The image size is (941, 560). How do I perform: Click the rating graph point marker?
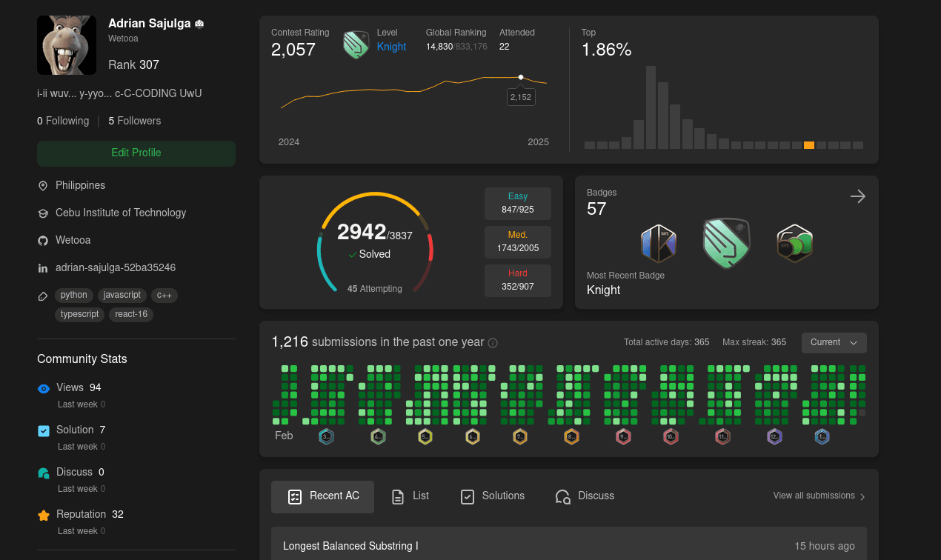coord(521,77)
